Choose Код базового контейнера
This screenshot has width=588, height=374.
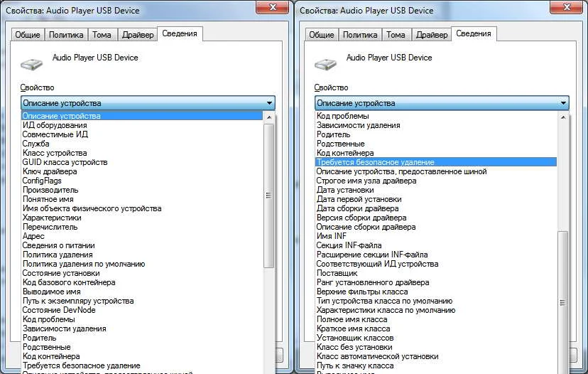(x=142, y=282)
